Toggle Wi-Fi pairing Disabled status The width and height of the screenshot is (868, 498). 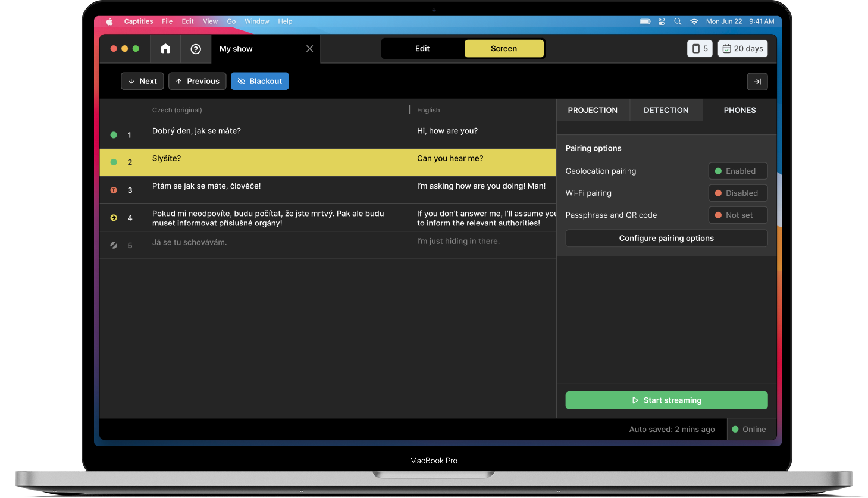(738, 193)
